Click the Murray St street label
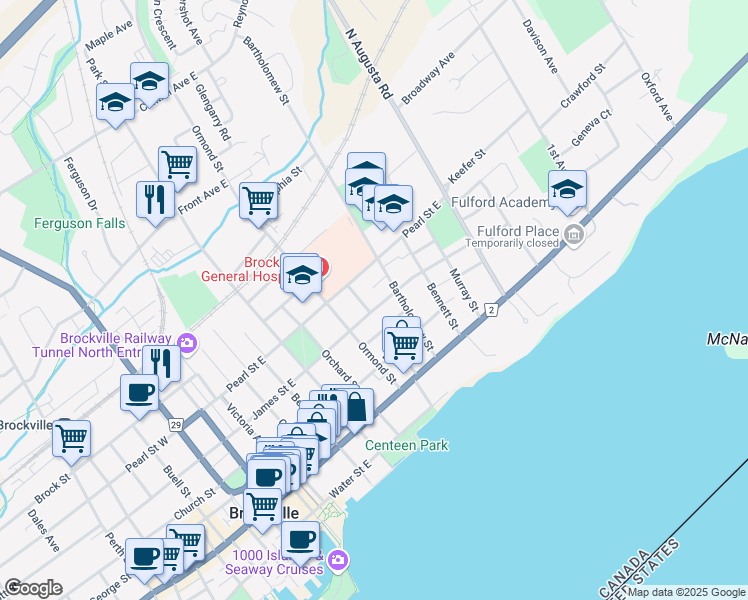The height and width of the screenshot is (600, 748). (464, 290)
